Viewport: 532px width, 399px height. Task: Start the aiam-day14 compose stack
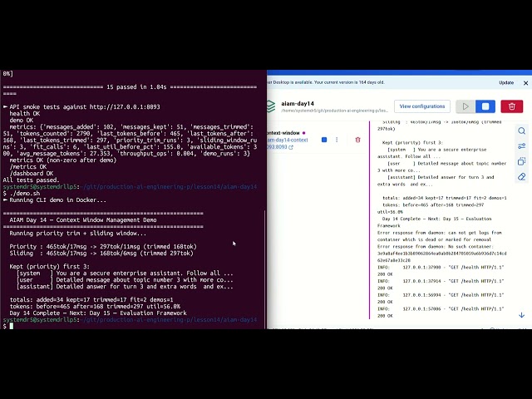[x=465, y=106]
